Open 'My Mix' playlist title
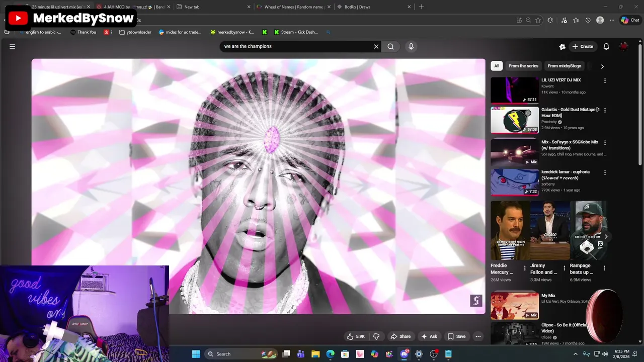 coord(548,296)
